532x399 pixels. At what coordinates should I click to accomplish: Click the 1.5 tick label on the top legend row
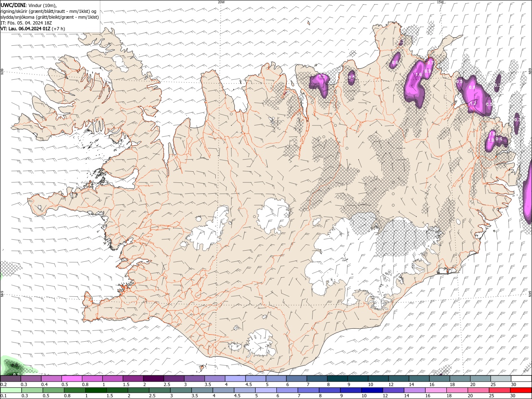coord(126,384)
